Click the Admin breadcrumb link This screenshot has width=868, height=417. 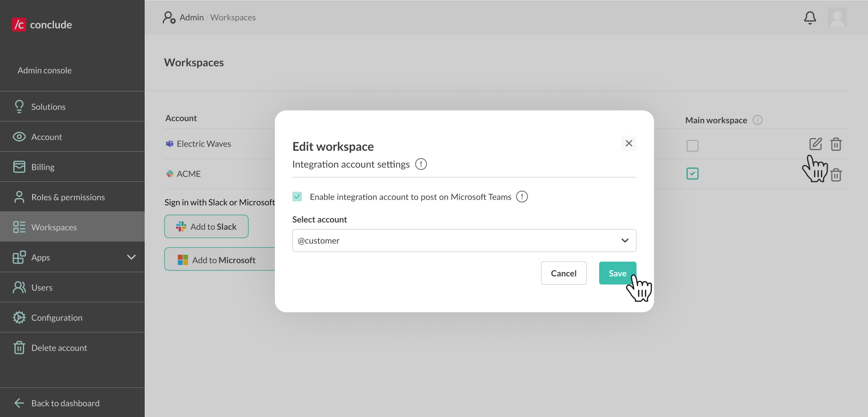click(x=192, y=17)
